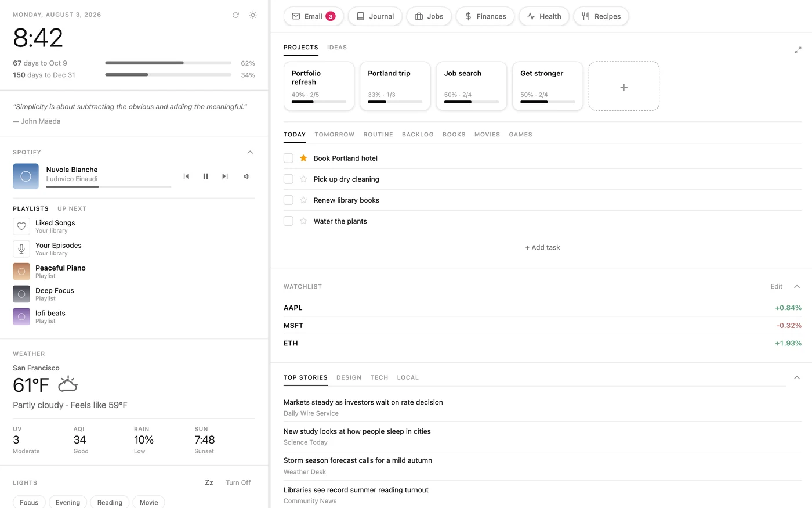812x508 pixels.
Task: Expand the projects panel to fullscreen
Action: click(797, 51)
